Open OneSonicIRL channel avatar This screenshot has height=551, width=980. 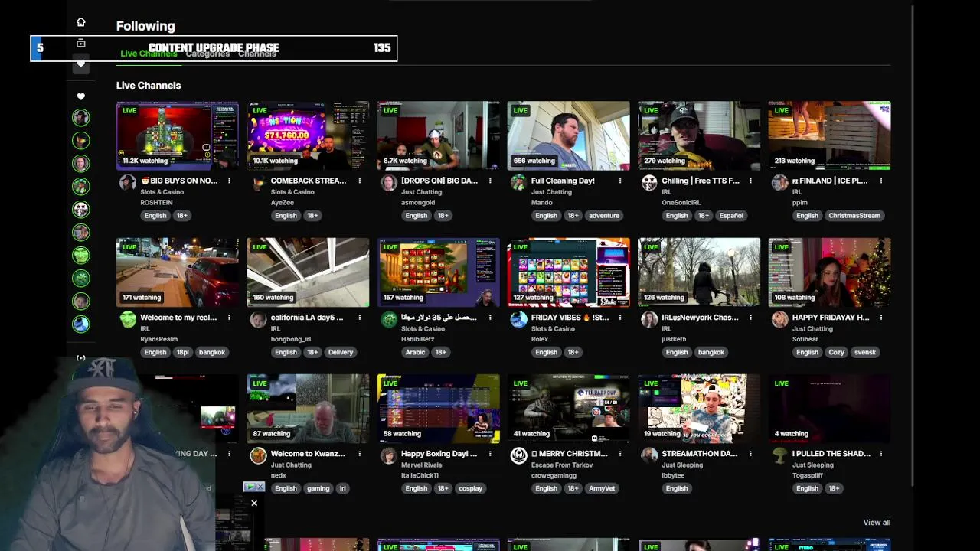click(649, 182)
